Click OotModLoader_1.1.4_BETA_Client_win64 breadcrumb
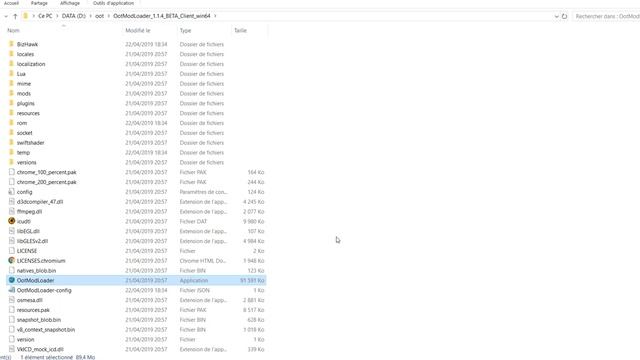This screenshot has height=360, width=640. (x=162, y=16)
